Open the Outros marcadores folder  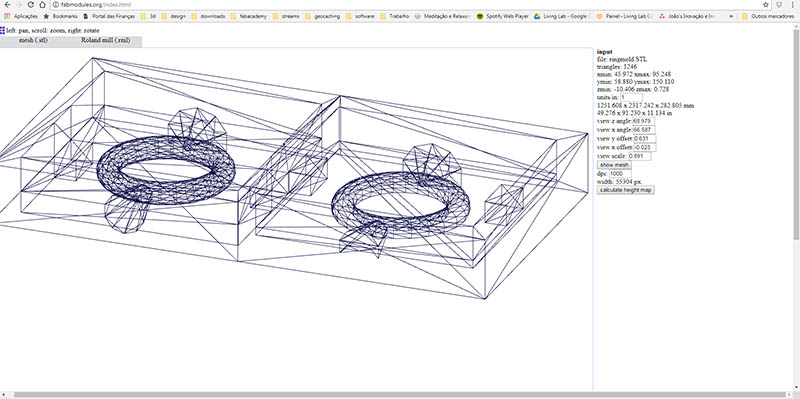[769, 16]
